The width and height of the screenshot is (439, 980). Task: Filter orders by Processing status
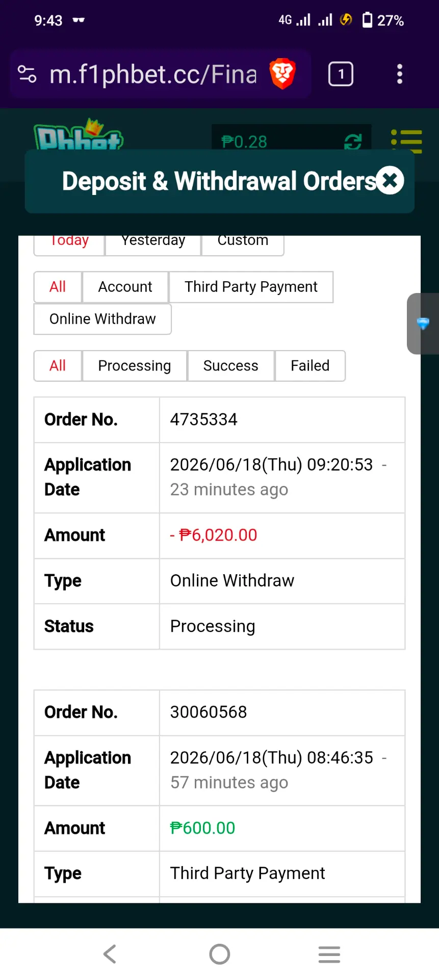pyautogui.click(x=135, y=365)
